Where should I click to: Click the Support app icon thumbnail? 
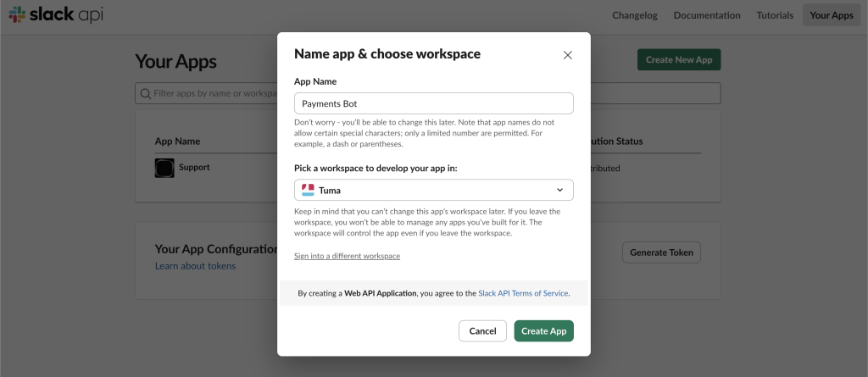(x=164, y=168)
